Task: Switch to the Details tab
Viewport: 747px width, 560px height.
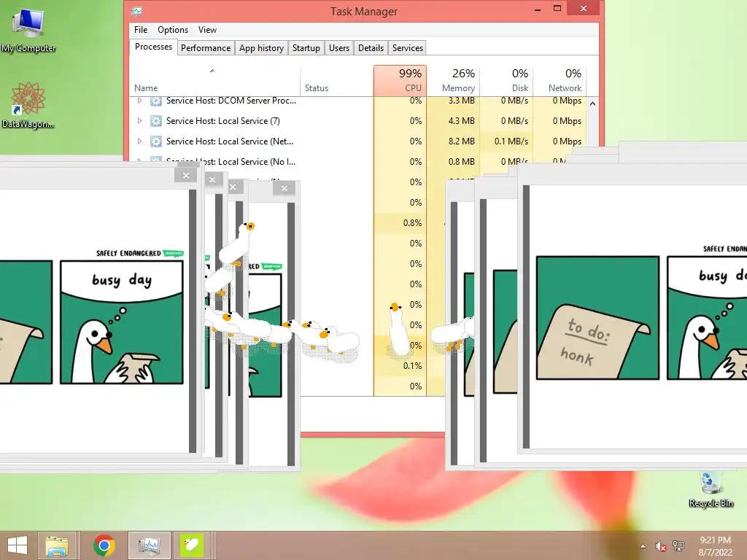Action: 371,48
